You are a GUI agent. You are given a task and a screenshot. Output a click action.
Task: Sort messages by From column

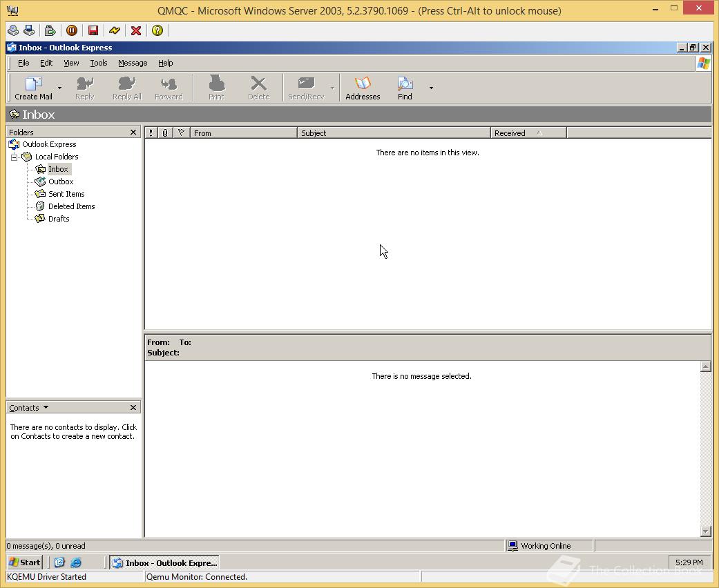244,133
